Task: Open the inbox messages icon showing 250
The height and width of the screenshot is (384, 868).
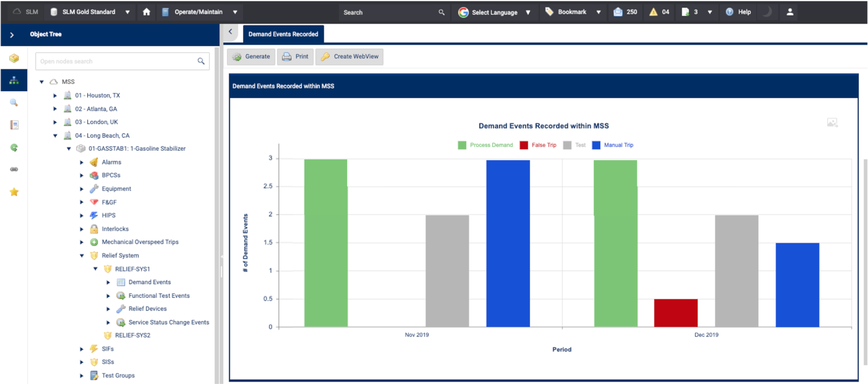Action: [618, 12]
